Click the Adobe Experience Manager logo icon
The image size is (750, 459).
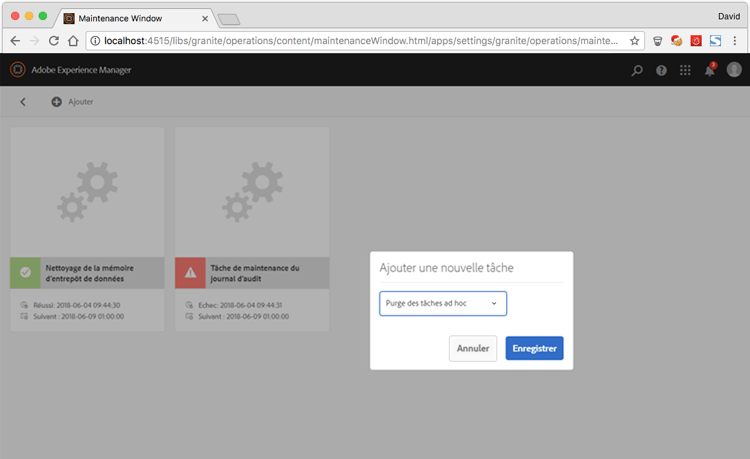[18, 70]
